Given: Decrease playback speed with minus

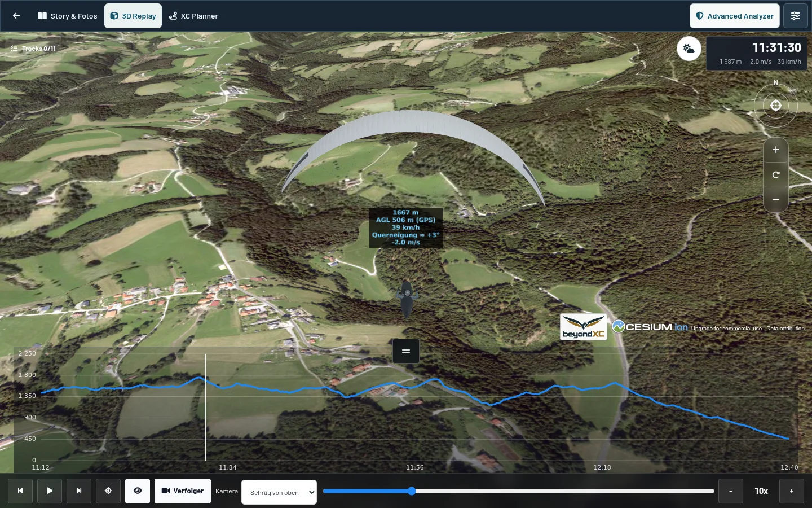Looking at the screenshot, I should [731, 491].
